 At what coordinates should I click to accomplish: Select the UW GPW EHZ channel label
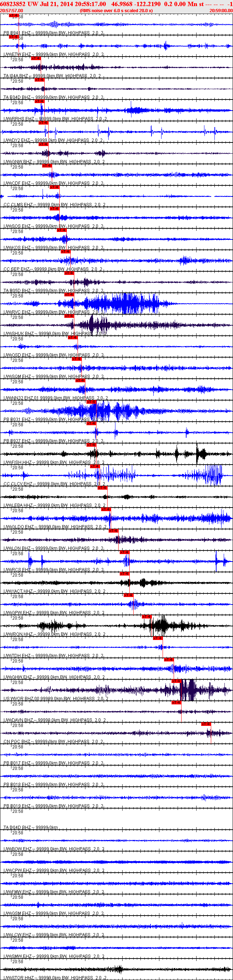pyautogui.click(x=18, y=613)
